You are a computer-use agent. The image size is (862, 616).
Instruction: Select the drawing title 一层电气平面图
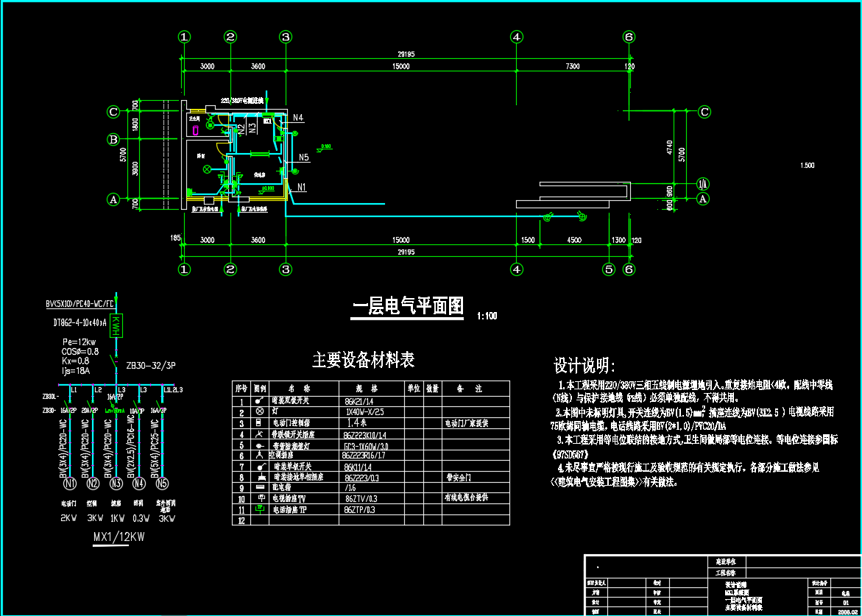click(x=408, y=306)
